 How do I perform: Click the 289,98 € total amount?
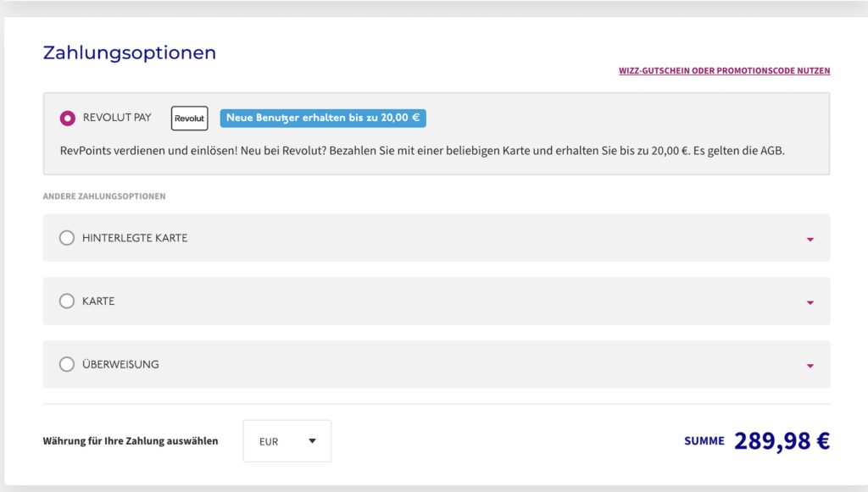pos(781,441)
